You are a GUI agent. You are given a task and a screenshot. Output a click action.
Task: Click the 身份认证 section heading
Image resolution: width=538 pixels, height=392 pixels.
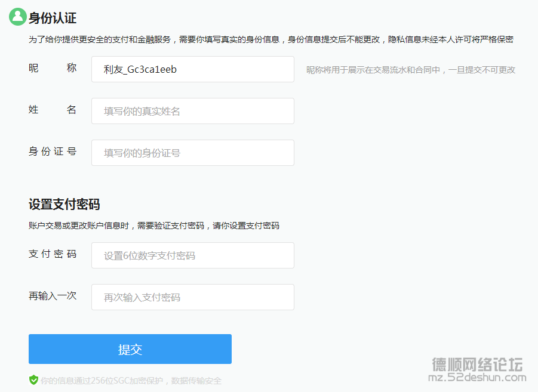(53, 18)
